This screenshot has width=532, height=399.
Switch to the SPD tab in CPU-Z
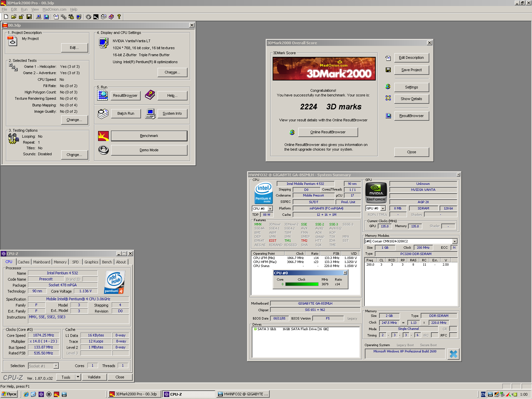pyautogui.click(x=75, y=262)
